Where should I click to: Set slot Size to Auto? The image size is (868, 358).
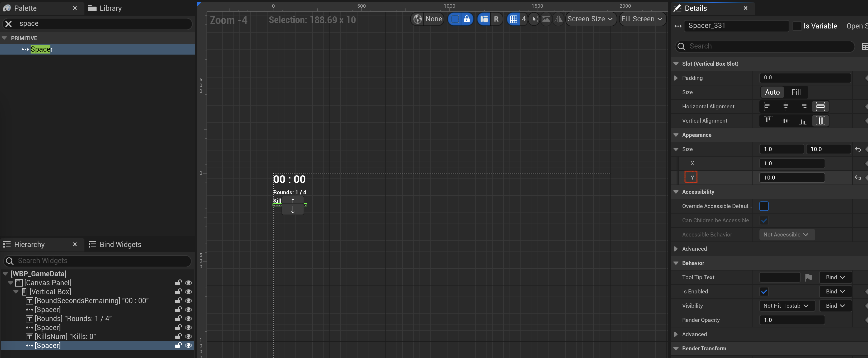click(x=772, y=92)
